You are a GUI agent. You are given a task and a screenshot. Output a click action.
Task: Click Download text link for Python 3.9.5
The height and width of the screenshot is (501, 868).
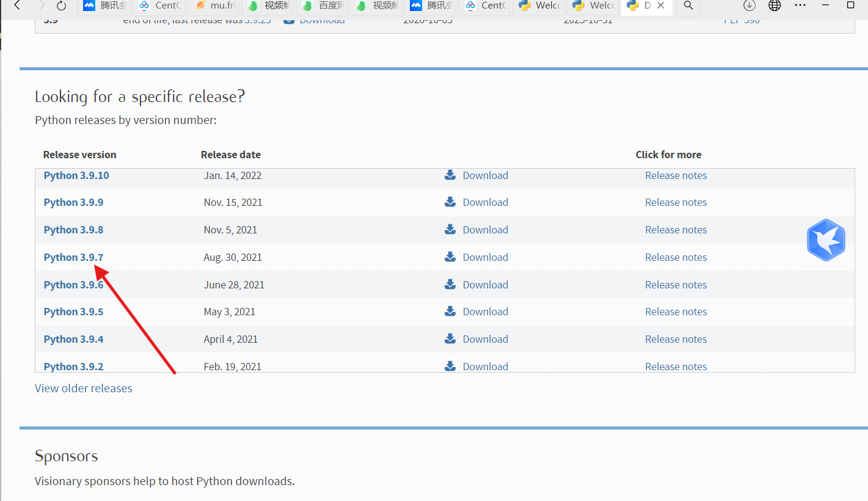[486, 312]
